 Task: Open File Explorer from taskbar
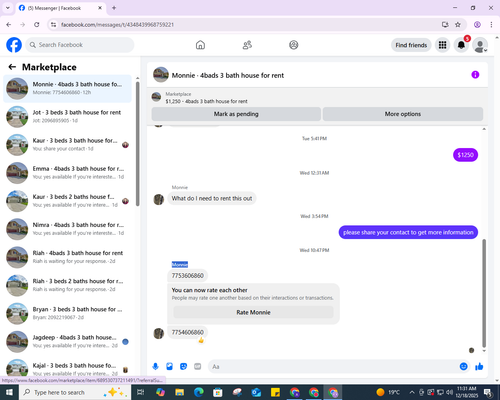[179, 392]
